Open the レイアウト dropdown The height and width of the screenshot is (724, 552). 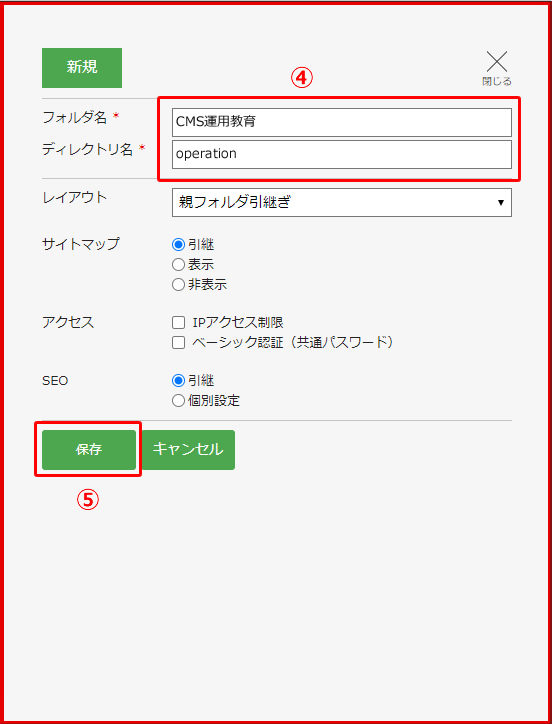pyautogui.click(x=342, y=202)
